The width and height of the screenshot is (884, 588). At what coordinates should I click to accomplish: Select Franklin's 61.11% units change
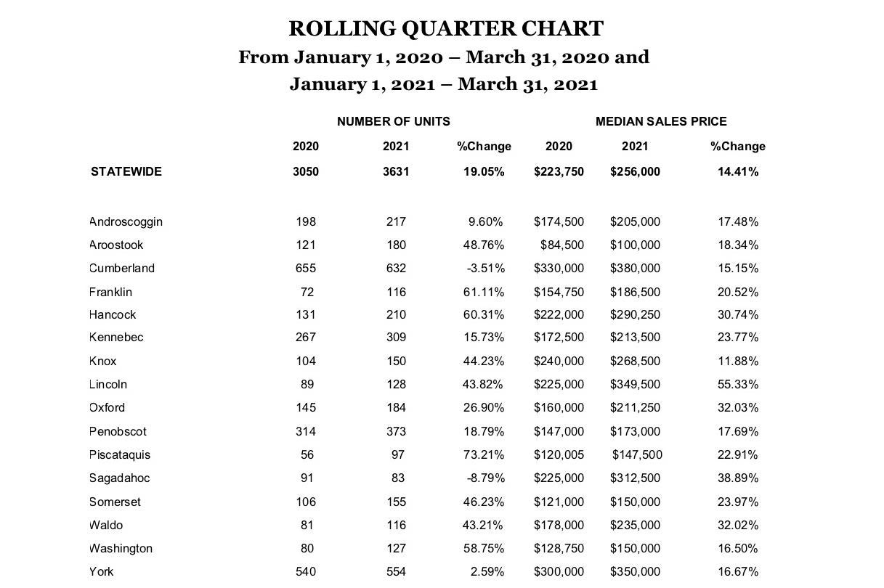coord(484,293)
